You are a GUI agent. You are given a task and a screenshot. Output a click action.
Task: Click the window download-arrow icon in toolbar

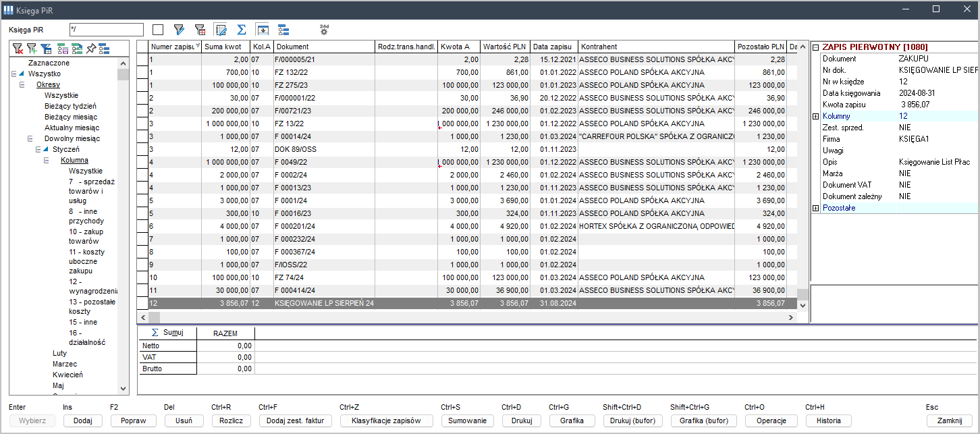click(263, 30)
